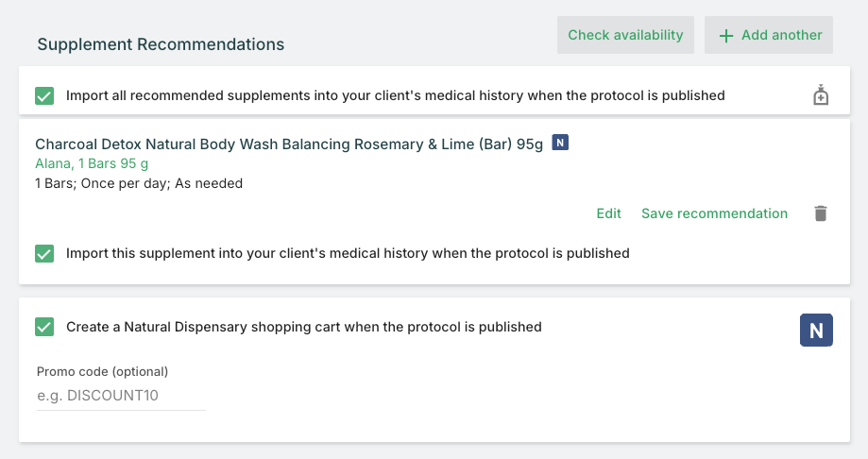
Task: Click the large Natural Dispensary N logo
Action: click(816, 331)
